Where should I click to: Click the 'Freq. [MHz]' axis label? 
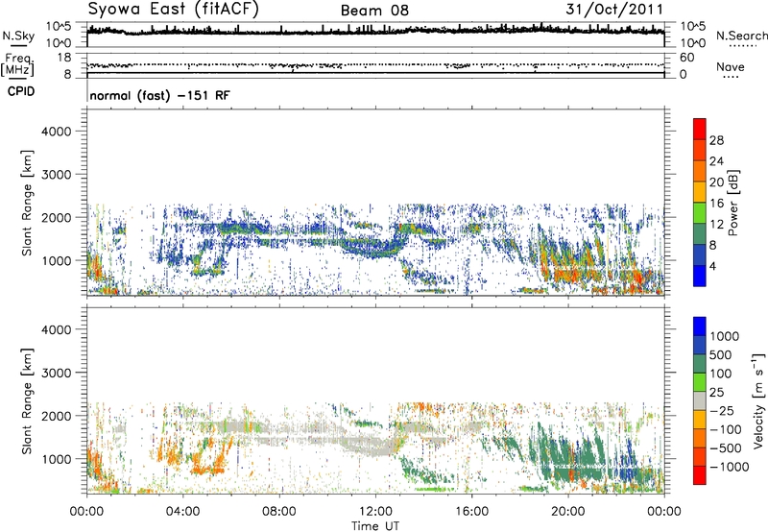point(17,65)
